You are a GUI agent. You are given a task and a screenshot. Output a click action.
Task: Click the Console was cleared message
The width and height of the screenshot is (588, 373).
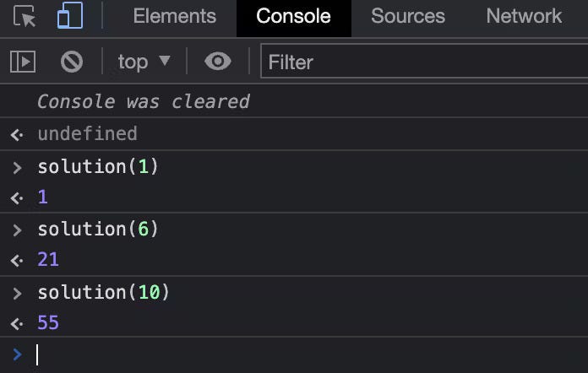tap(144, 101)
